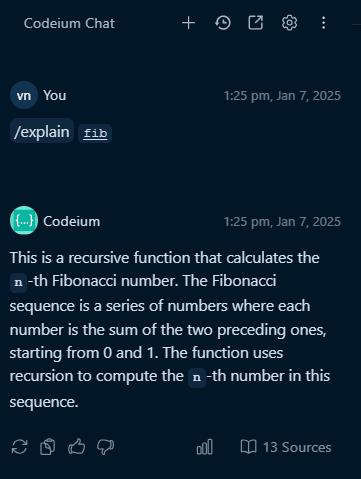Give the response a thumbs down

[x=105, y=447]
